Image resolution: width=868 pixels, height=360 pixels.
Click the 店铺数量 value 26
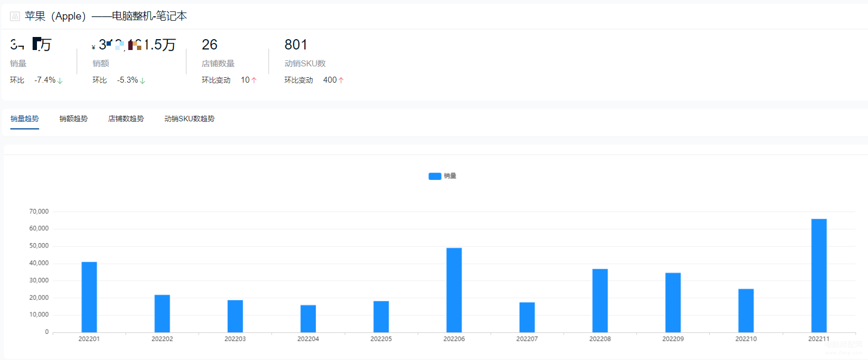click(209, 45)
